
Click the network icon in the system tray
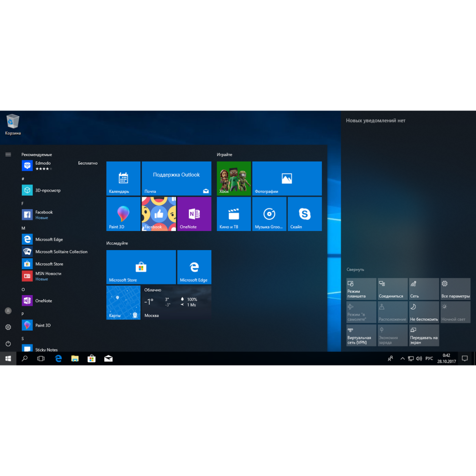coord(410,358)
